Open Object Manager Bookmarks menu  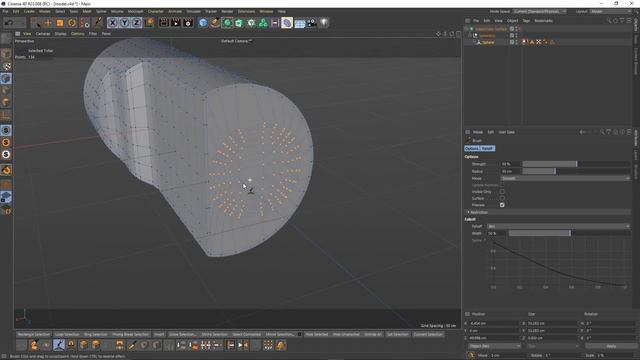click(x=543, y=21)
